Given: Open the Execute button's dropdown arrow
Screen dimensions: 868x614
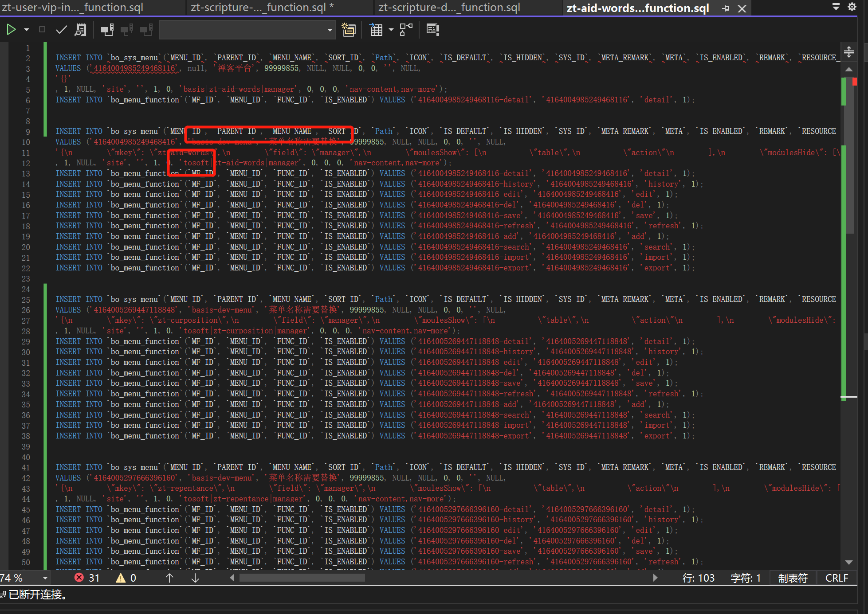Looking at the screenshot, I should (x=27, y=30).
